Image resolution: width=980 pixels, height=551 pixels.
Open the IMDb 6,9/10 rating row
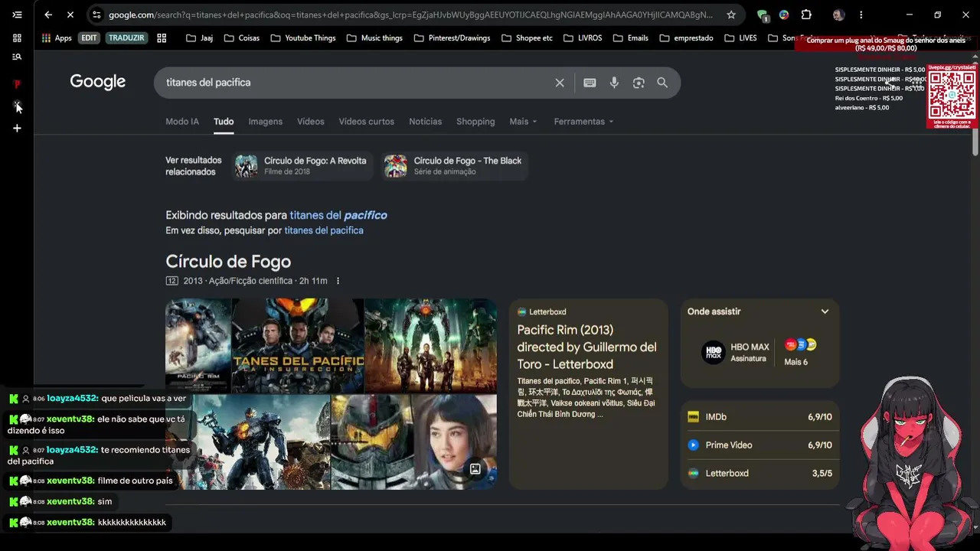pos(759,417)
